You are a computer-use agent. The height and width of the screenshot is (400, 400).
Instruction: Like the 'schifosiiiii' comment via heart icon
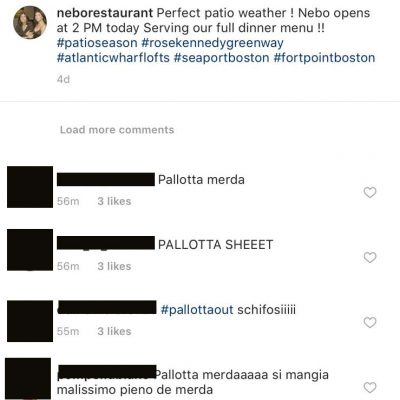[x=370, y=322]
